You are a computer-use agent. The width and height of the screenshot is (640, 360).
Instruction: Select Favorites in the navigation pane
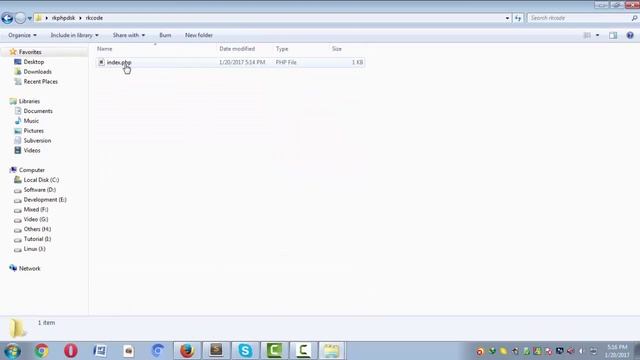click(30, 52)
